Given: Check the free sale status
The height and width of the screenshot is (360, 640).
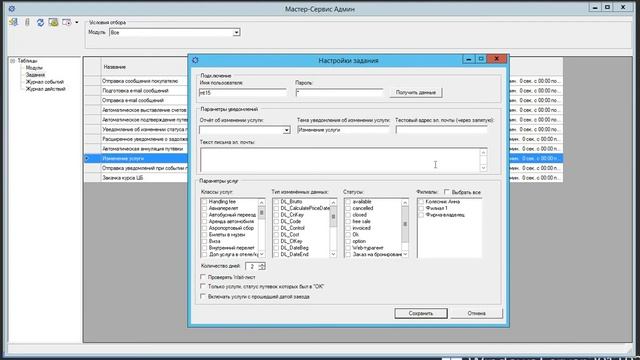Looking at the screenshot, I should tap(348, 221).
